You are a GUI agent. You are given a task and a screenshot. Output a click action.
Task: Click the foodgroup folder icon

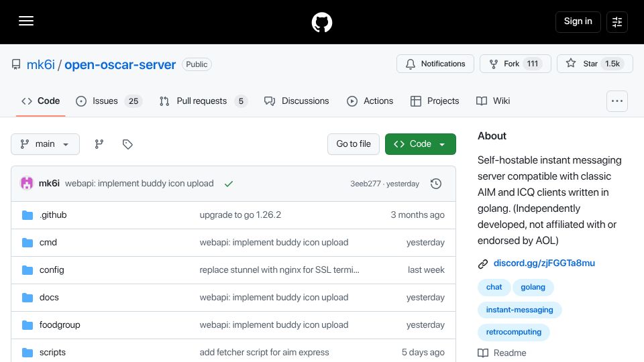point(28,325)
